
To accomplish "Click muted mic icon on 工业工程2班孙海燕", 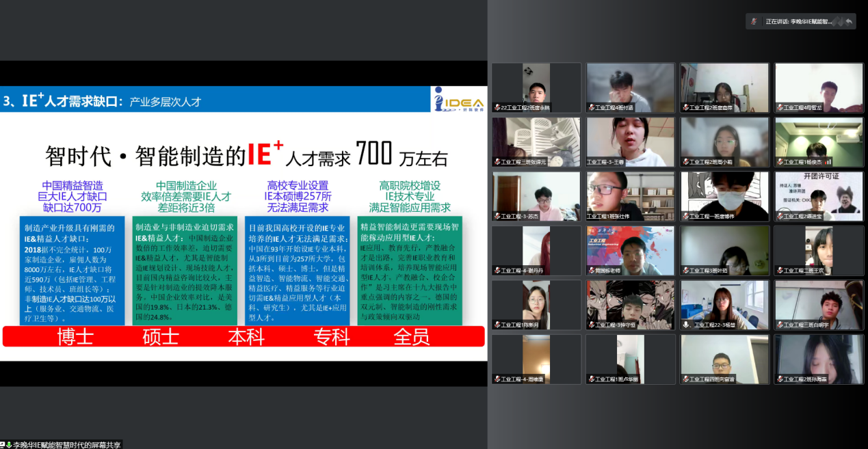I will [x=780, y=379].
